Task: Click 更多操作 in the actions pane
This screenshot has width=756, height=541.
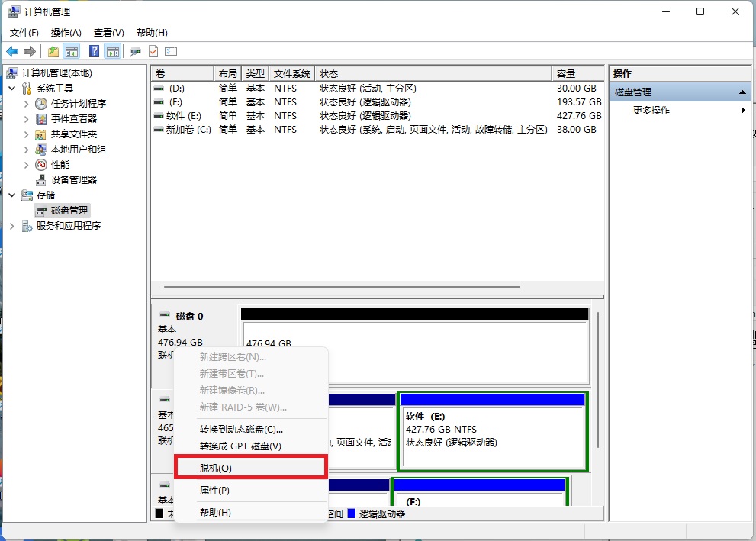Action: pos(651,111)
